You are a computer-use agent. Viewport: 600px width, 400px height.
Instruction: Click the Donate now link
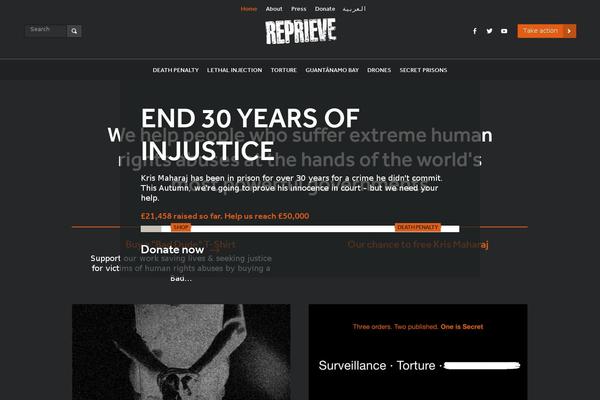click(x=172, y=250)
